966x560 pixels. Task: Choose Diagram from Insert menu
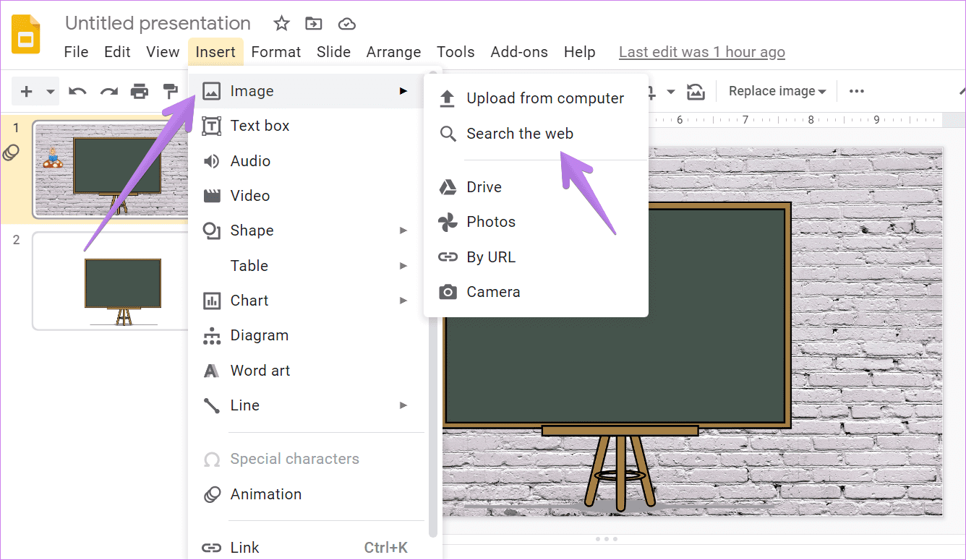306,335
